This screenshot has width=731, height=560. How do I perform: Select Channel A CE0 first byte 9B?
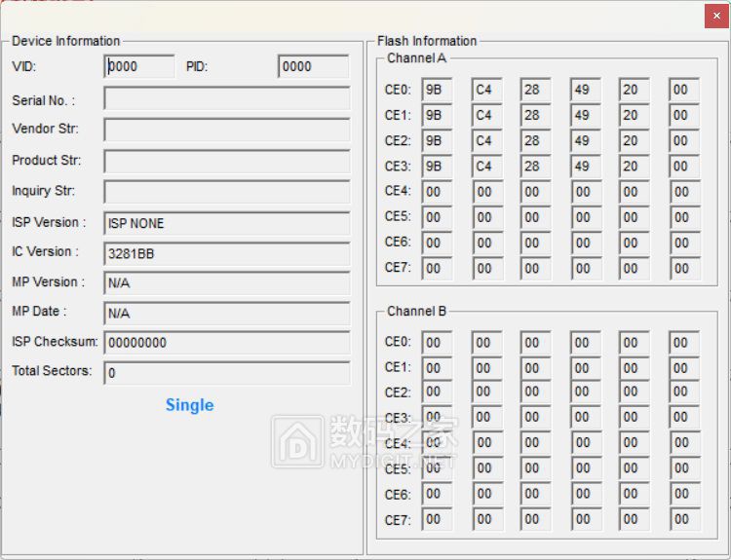(x=437, y=91)
